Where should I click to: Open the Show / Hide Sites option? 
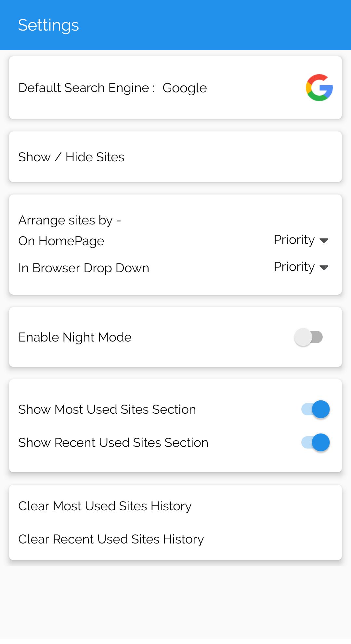pos(71,157)
